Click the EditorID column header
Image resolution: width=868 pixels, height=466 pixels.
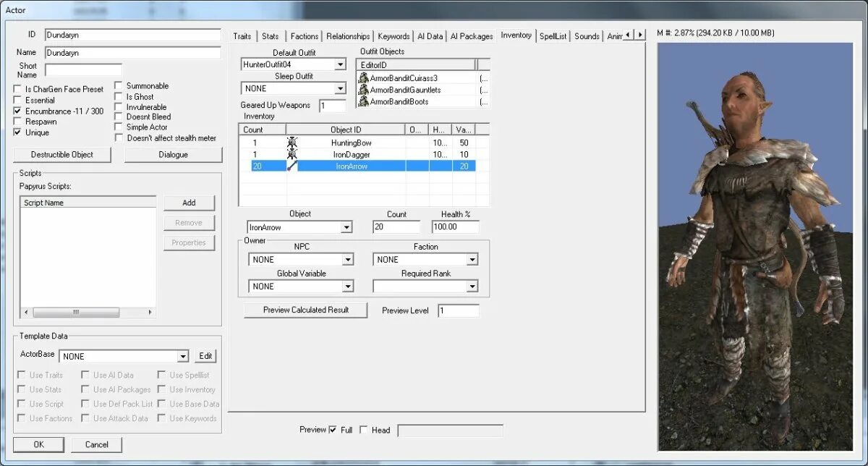416,65
